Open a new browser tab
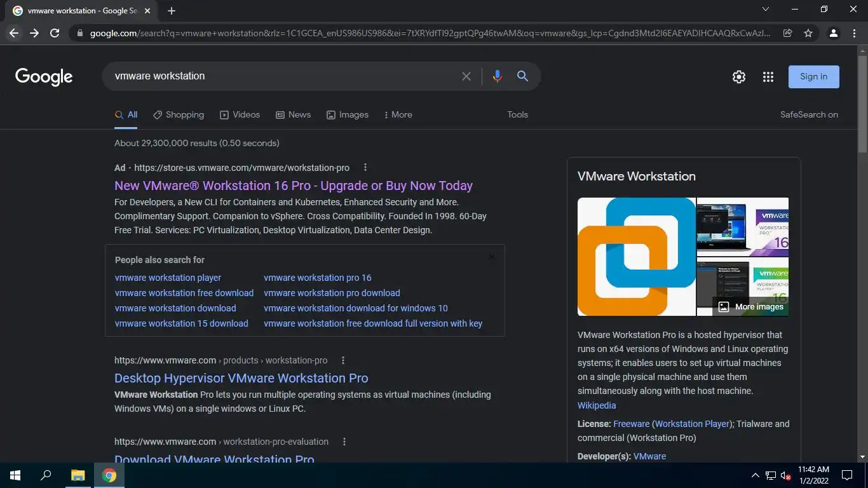Image resolution: width=868 pixels, height=488 pixels. pos(172,10)
